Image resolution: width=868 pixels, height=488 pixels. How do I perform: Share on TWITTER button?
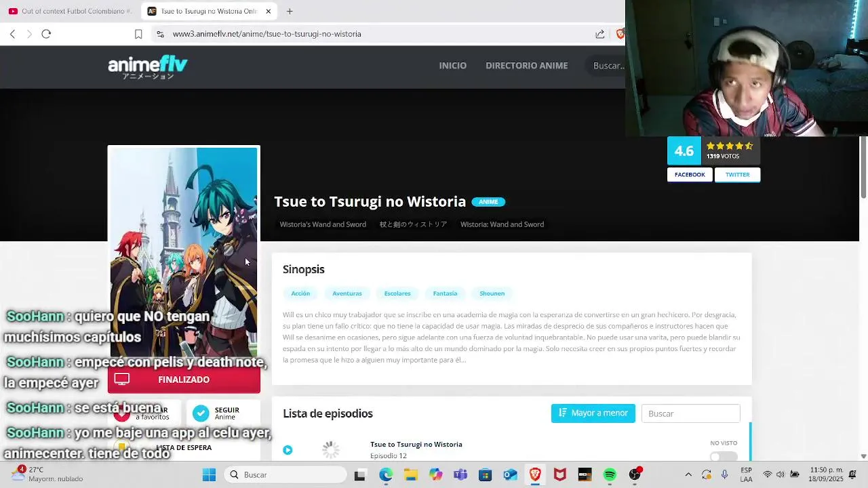click(x=737, y=175)
